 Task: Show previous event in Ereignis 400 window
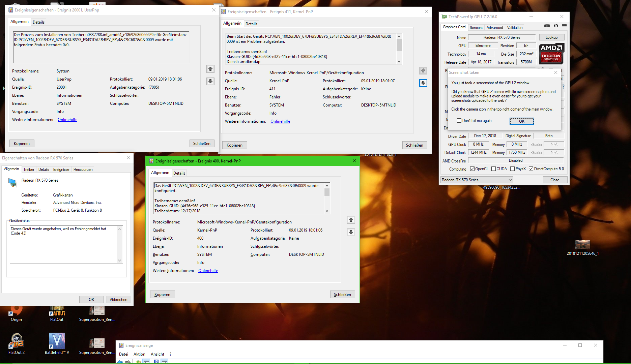(x=351, y=220)
